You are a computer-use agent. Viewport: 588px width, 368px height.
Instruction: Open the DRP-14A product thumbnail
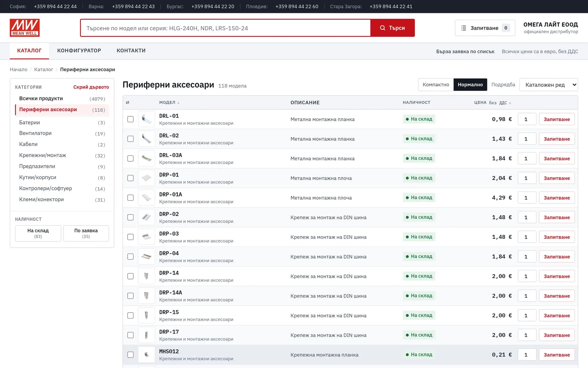[146, 296]
